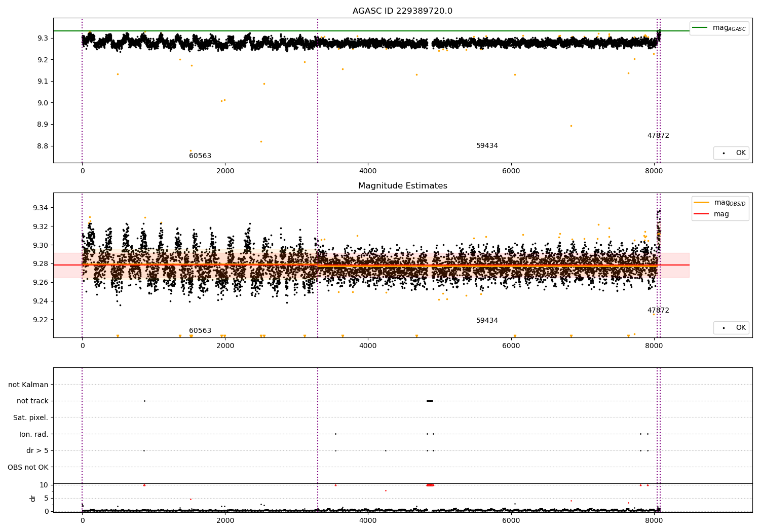Click the '4000' x-axis tick of the Magnitude Estimates plot
The height and width of the screenshot is (532, 760).
pyautogui.click(x=368, y=346)
